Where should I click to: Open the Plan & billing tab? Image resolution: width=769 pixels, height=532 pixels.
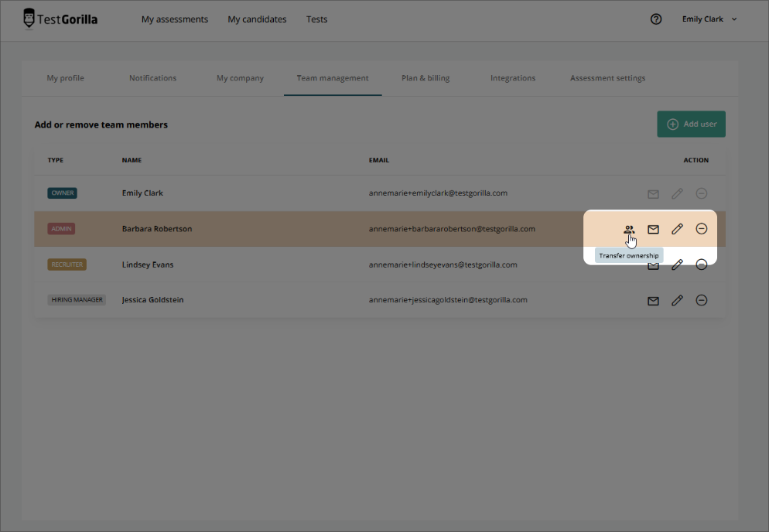426,78
